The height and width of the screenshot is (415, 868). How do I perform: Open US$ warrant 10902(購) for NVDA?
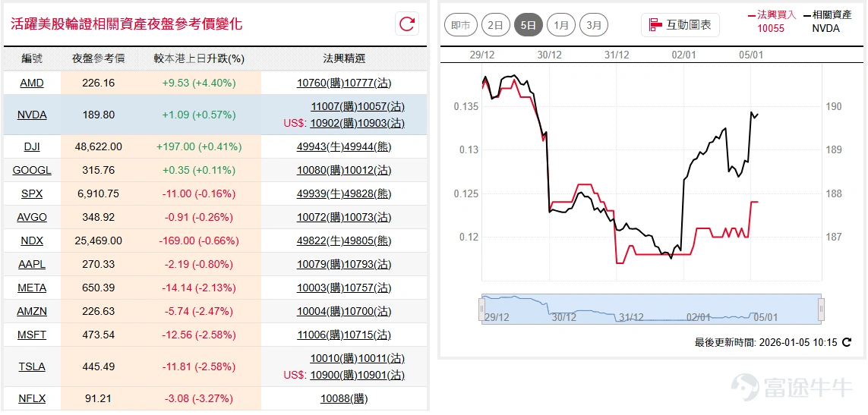334,124
